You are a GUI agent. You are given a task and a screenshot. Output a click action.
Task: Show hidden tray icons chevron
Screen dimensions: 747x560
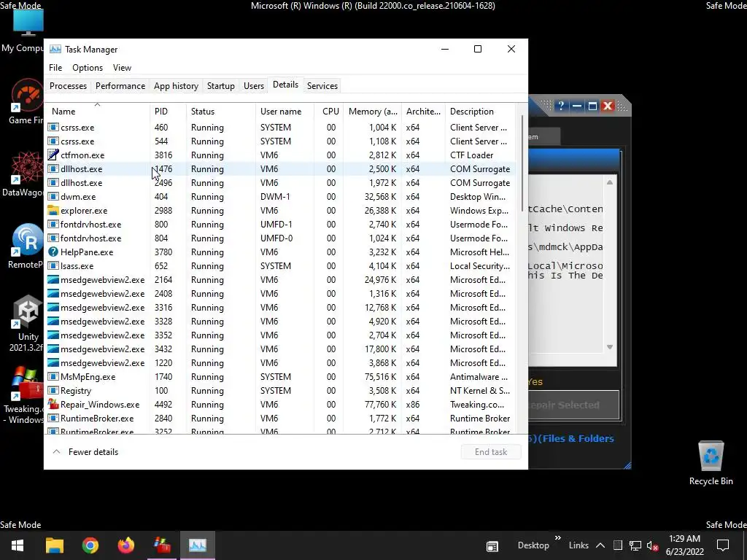600,545
